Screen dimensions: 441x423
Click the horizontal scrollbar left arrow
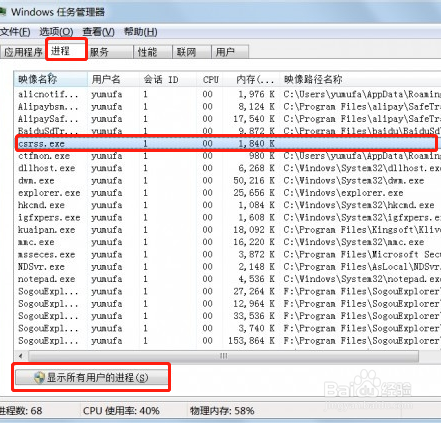click(21, 356)
